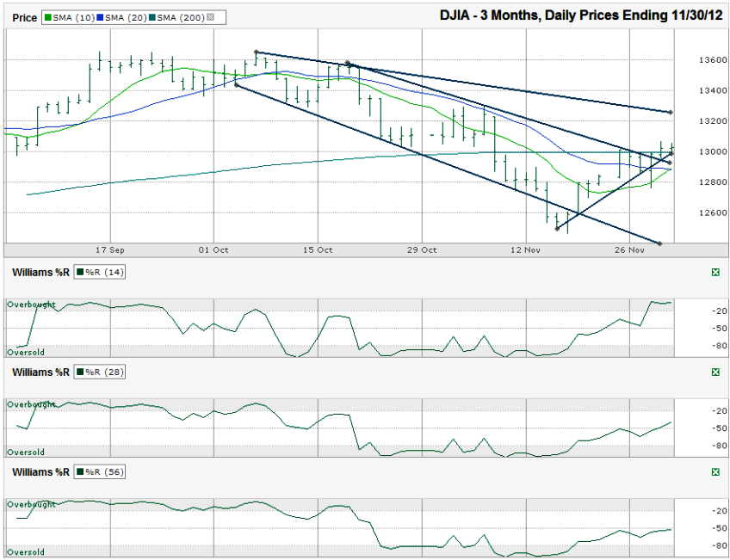Click the 12 Nov date label
The height and width of the screenshot is (560, 730).
click(525, 250)
